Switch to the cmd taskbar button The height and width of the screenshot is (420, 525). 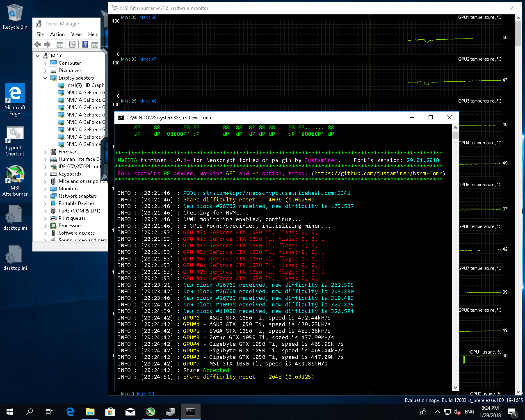pos(190,412)
